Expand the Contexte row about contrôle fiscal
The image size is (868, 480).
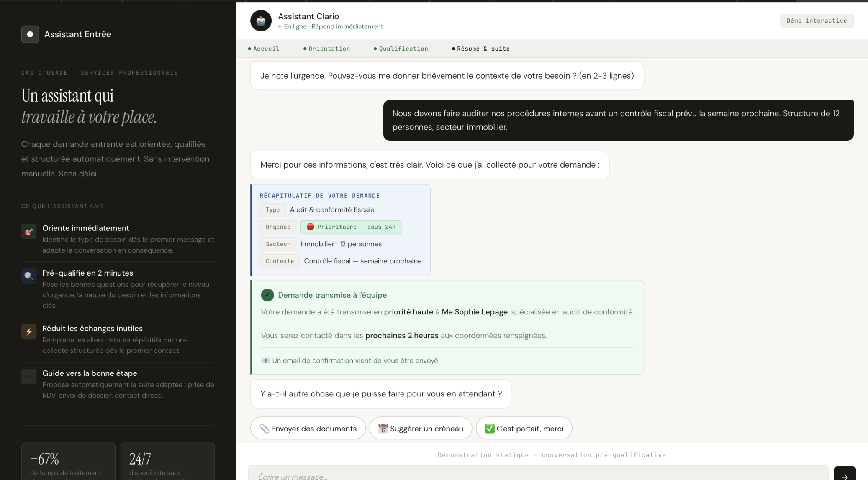pyautogui.click(x=279, y=261)
